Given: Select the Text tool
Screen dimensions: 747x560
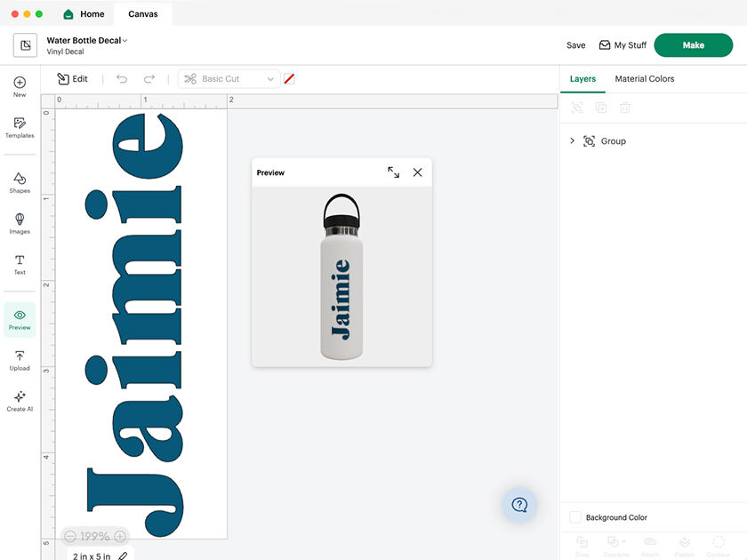Looking at the screenshot, I should (x=20, y=264).
